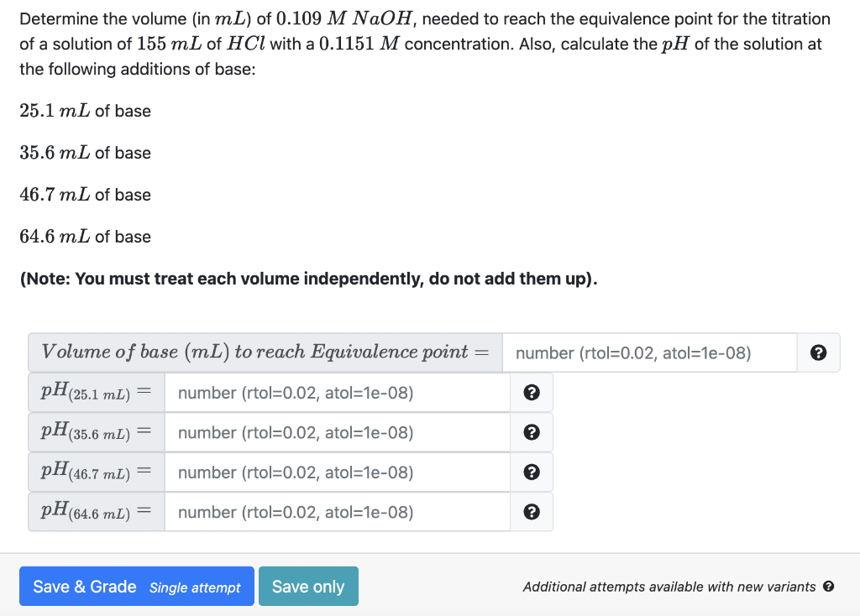Image resolution: width=860 pixels, height=616 pixels.
Task: Click the help icon beside pH at 64.6 mL
Action: click(x=531, y=511)
